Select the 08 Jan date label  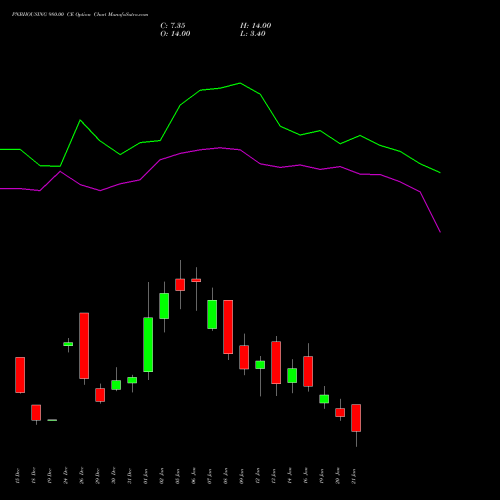click(x=226, y=476)
